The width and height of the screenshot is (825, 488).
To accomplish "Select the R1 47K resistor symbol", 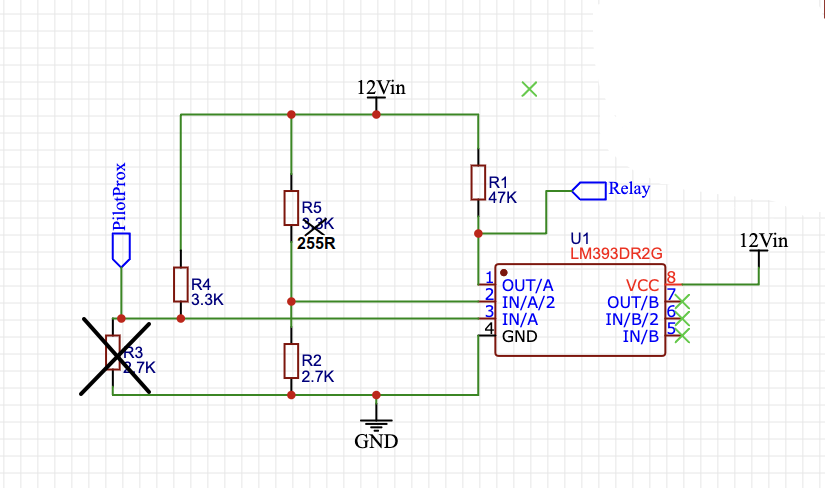I will [478, 182].
